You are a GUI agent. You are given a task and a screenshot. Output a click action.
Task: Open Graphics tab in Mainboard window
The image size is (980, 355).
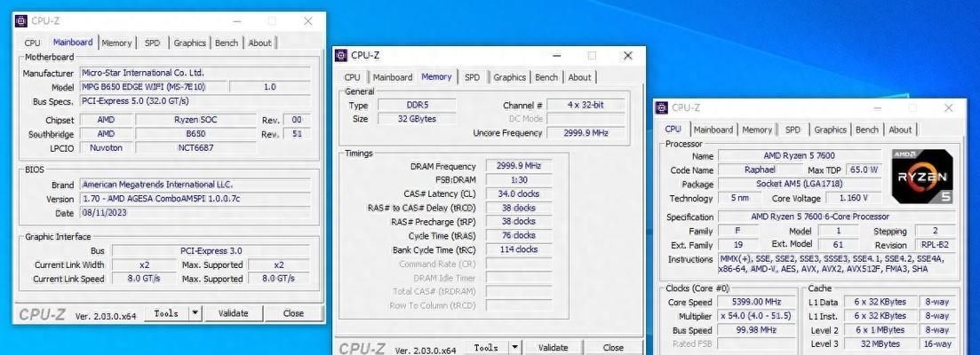coord(190,43)
